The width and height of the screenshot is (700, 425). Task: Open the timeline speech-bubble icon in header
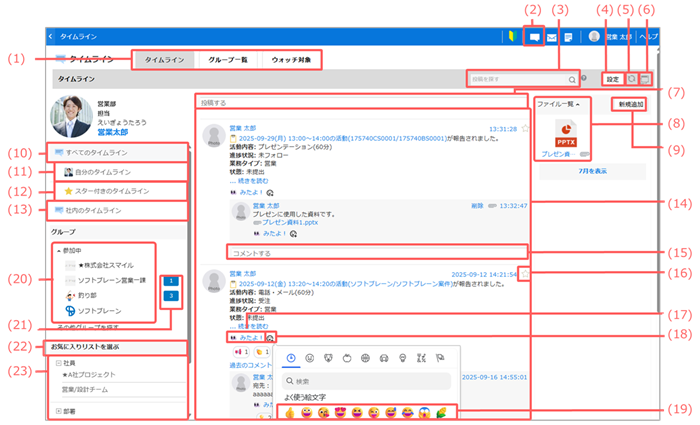pyautogui.click(x=534, y=37)
